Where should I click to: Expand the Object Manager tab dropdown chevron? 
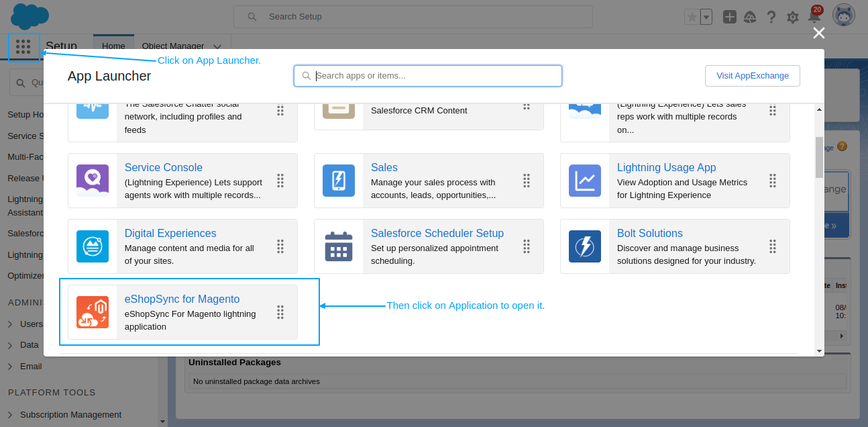pyautogui.click(x=217, y=46)
